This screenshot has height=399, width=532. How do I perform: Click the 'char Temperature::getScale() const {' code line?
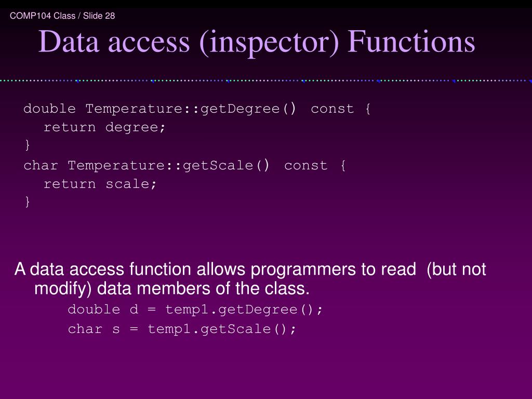coord(184,166)
